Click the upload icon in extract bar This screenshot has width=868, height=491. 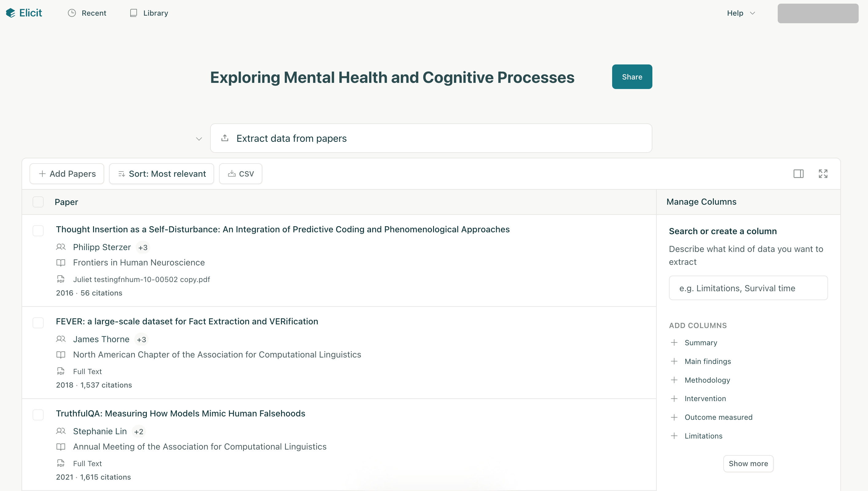point(225,138)
